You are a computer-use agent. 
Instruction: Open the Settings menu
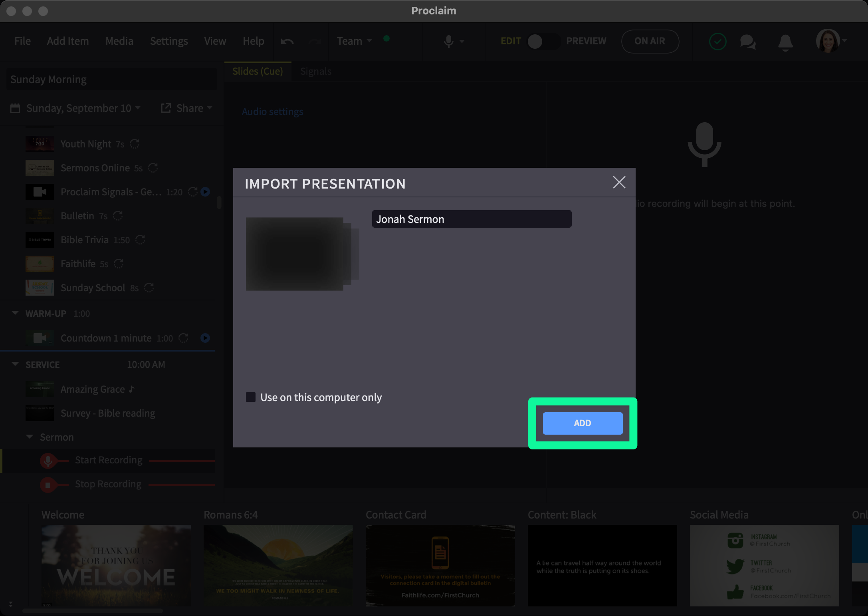click(x=169, y=41)
